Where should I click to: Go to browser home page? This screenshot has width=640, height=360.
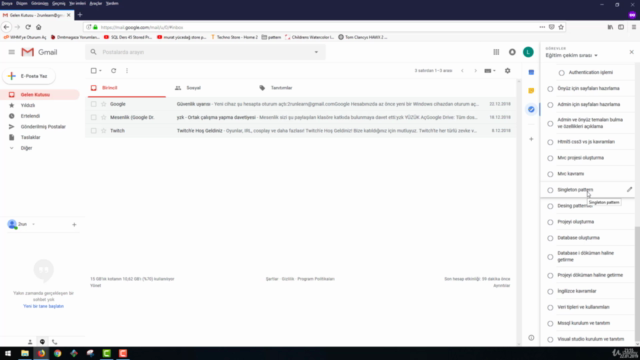click(x=39, y=27)
